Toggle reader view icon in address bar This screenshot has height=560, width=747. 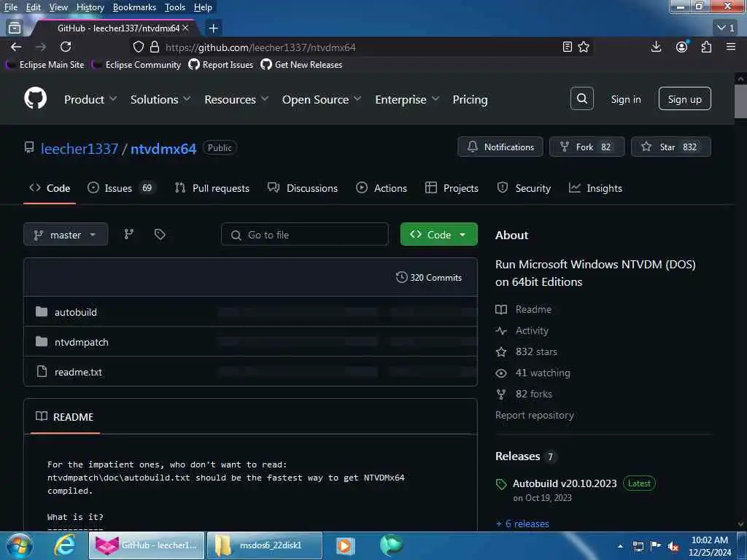pos(567,47)
